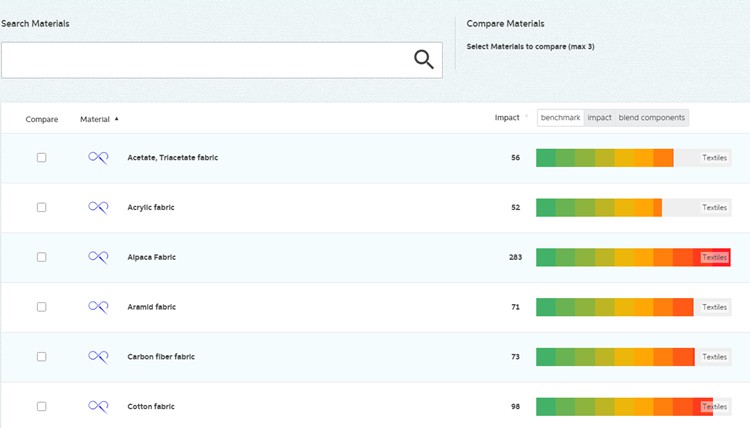Click the infinity icon beside Acrylic fabric
The image size is (750, 428).
[98, 207]
